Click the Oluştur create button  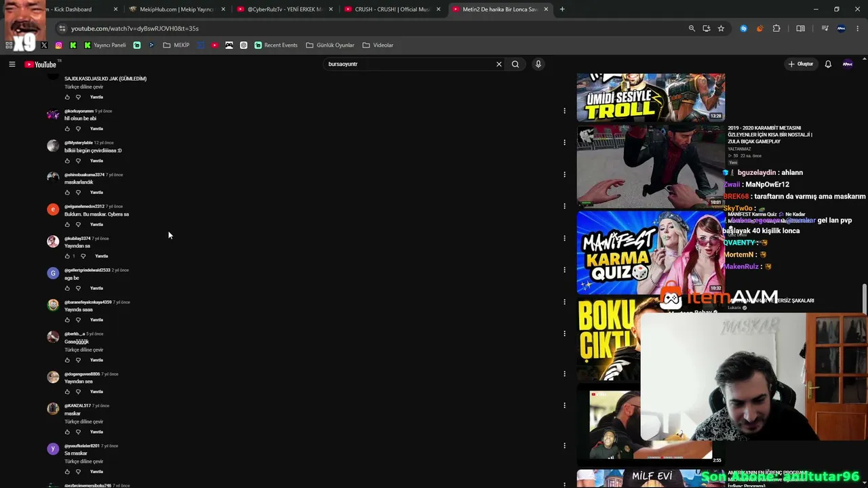[800, 64]
